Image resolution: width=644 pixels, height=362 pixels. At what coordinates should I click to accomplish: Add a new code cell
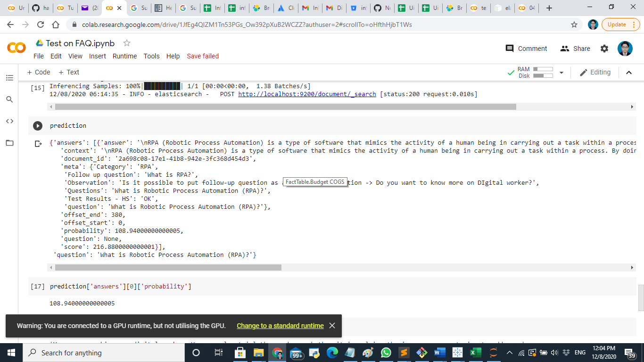(39, 72)
